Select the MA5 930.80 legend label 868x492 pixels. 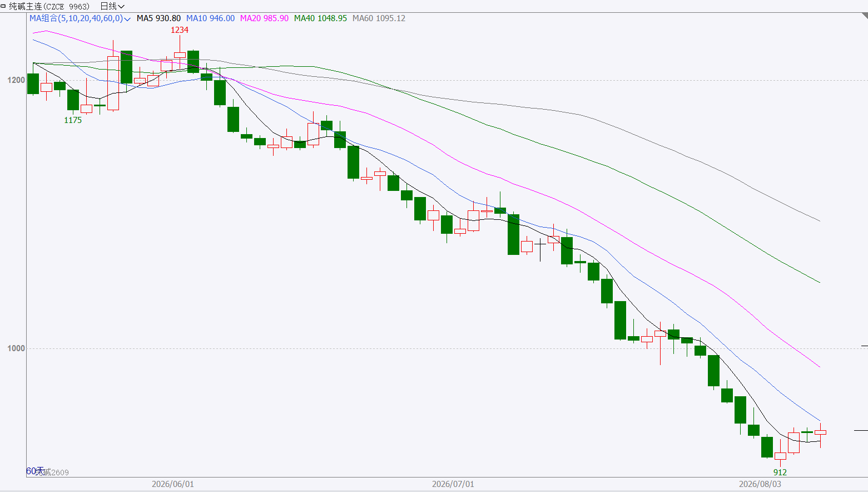(x=158, y=18)
